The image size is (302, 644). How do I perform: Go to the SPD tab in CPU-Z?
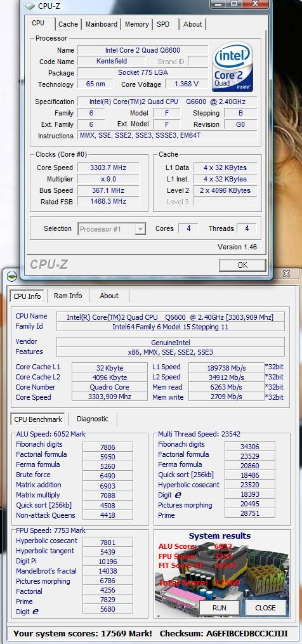click(x=163, y=24)
